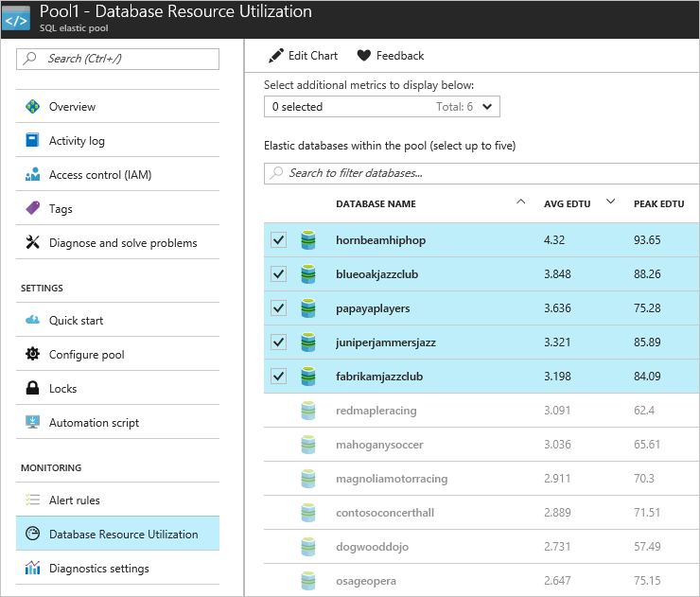Select the contosoconcerthall database name
The height and width of the screenshot is (597, 700).
click(385, 513)
